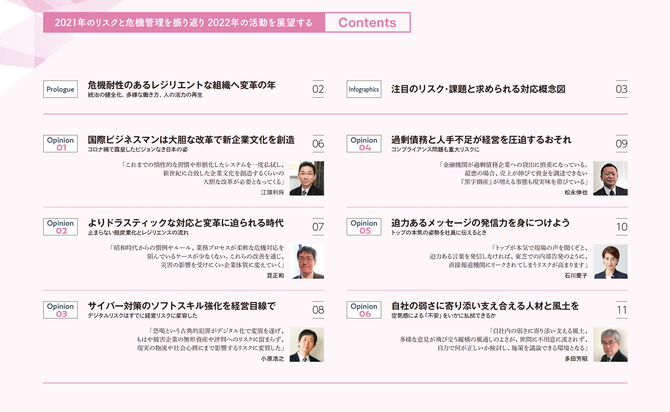
Task: Select the Prologue badge
Action: (61, 89)
